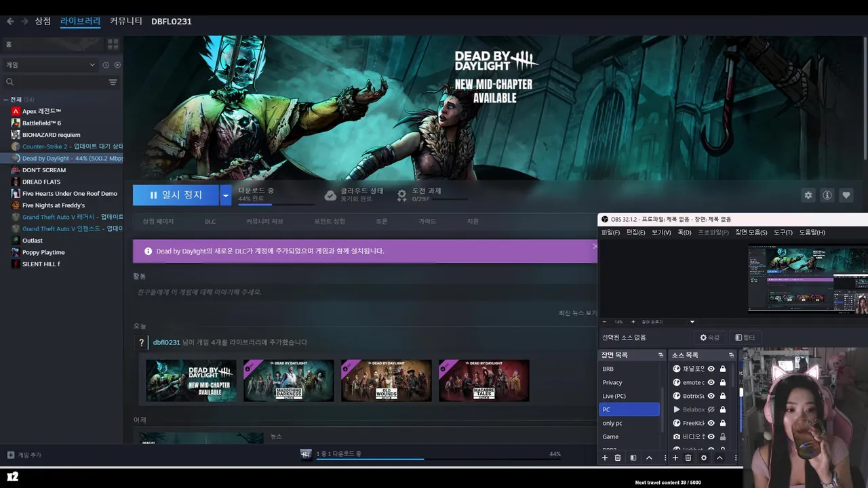868x488 pixels.
Task: Unlock the emote source
Action: coord(723,382)
